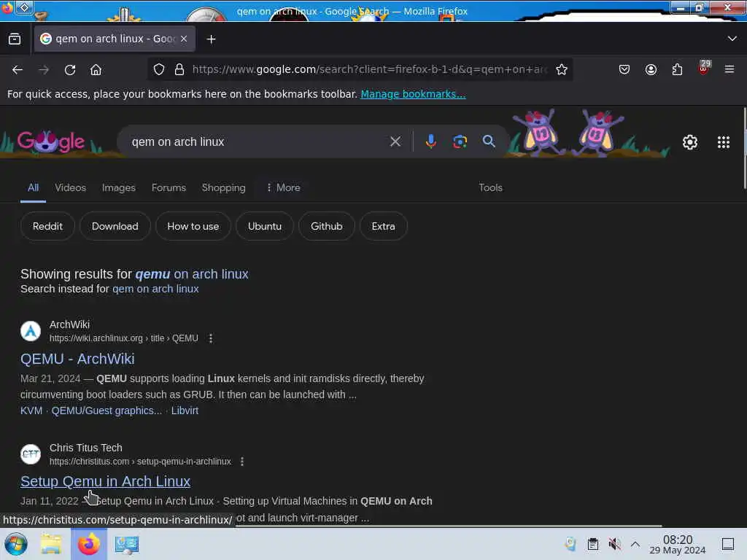
Task: Submit search with magnifier icon
Action: point(489,141)
